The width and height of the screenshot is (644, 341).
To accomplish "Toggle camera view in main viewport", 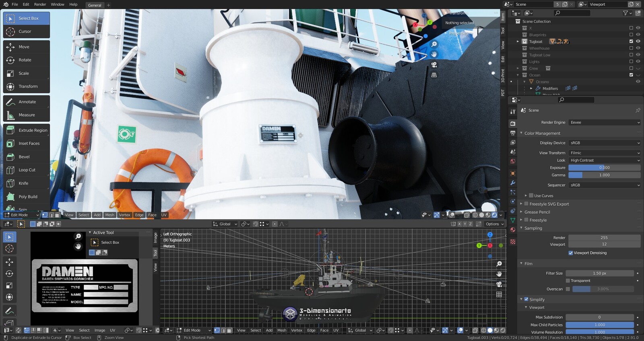I will click(434, 65).
